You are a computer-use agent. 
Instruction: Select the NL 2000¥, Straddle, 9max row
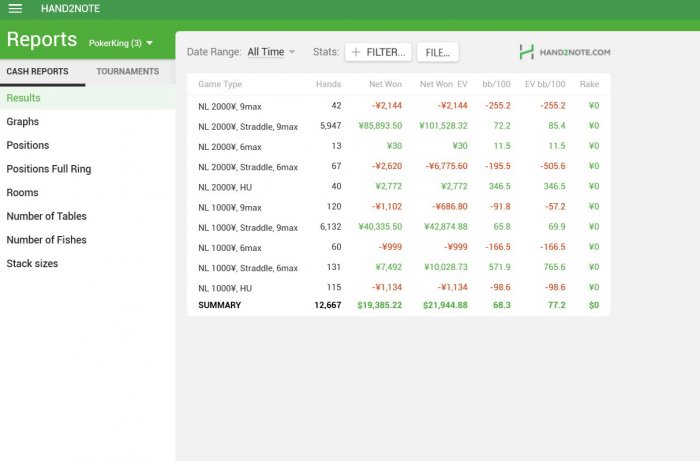pyautogui.click(x=248, y=126)
